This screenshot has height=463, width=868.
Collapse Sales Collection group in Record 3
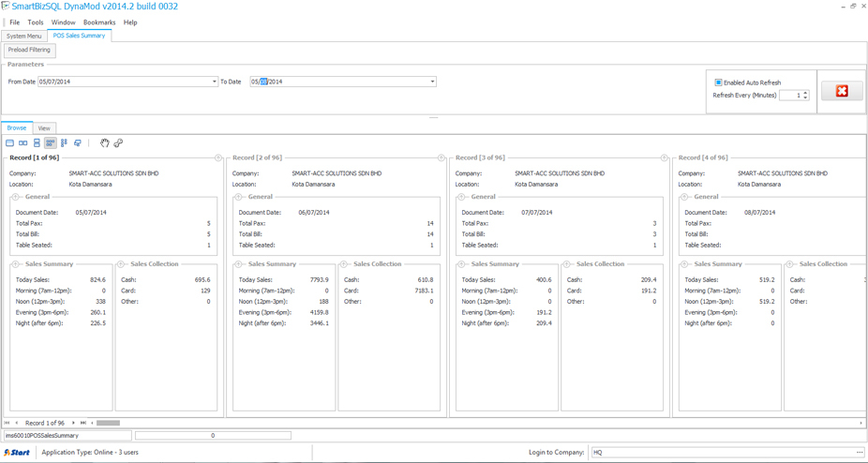pyautogui.click(x=567, y=264)
